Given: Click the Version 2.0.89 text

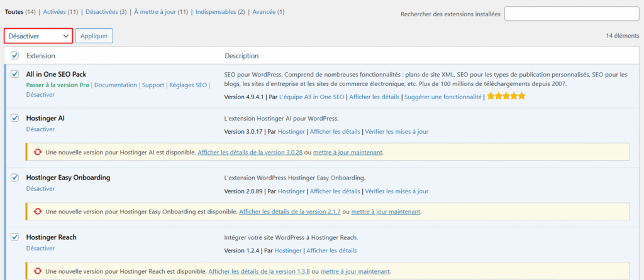Looking at the screenshot, I should pyautogui.click(x=243, y=191).
